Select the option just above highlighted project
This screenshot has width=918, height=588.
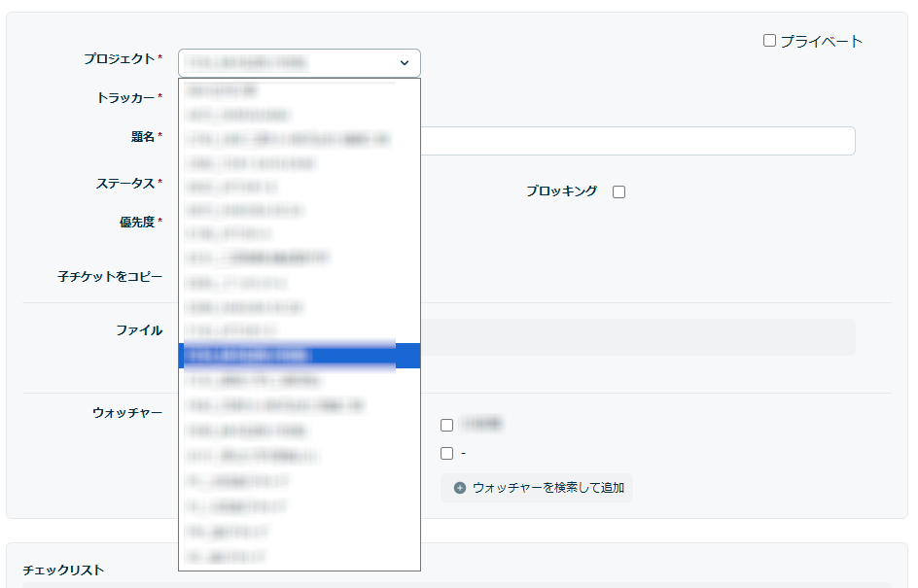click(x=300, y=330)
